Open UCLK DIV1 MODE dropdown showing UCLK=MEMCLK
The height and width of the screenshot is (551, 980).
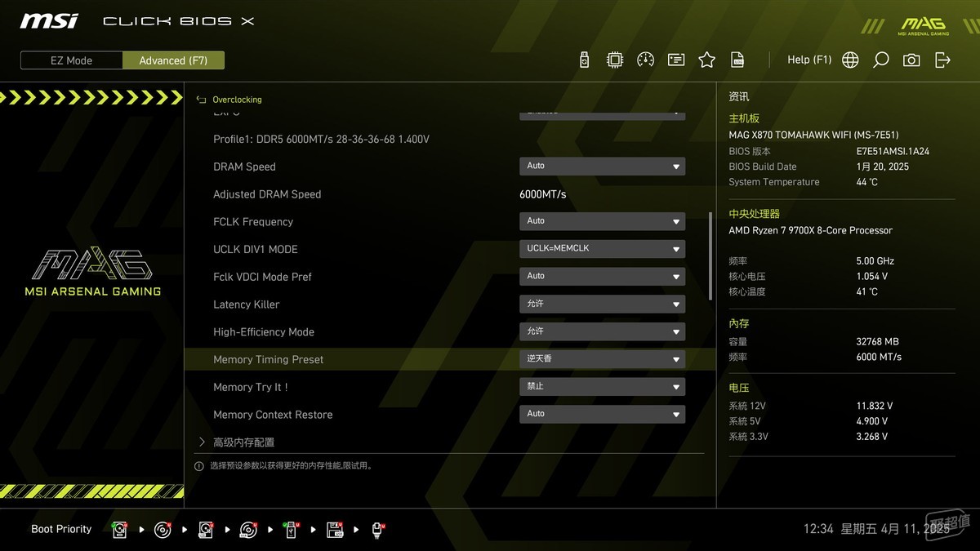click(x=602, y=249)
